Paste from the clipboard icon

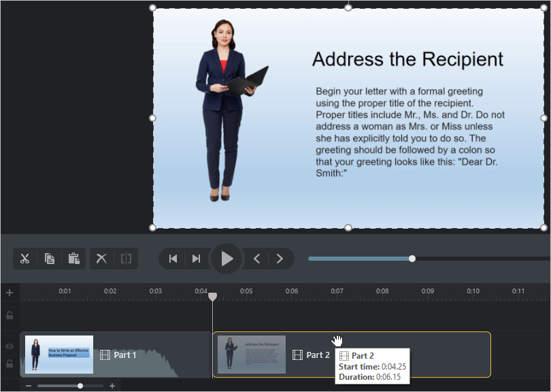[x=73, y=259]
